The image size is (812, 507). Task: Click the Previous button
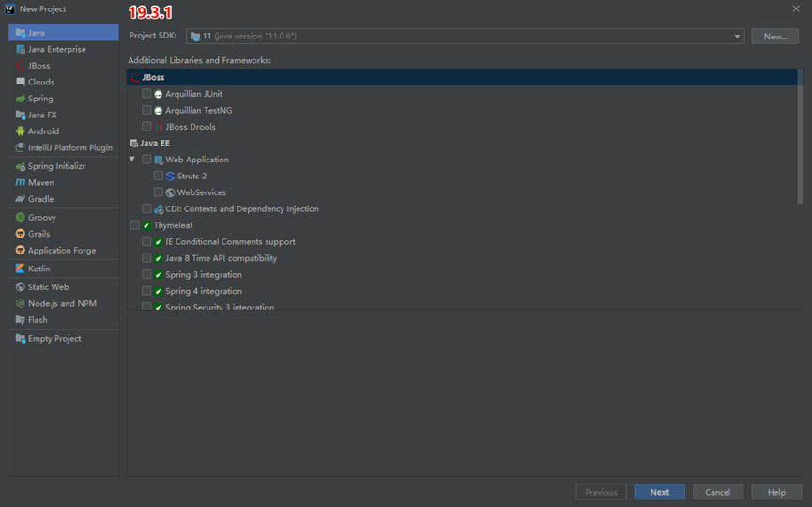pos(601,492)
